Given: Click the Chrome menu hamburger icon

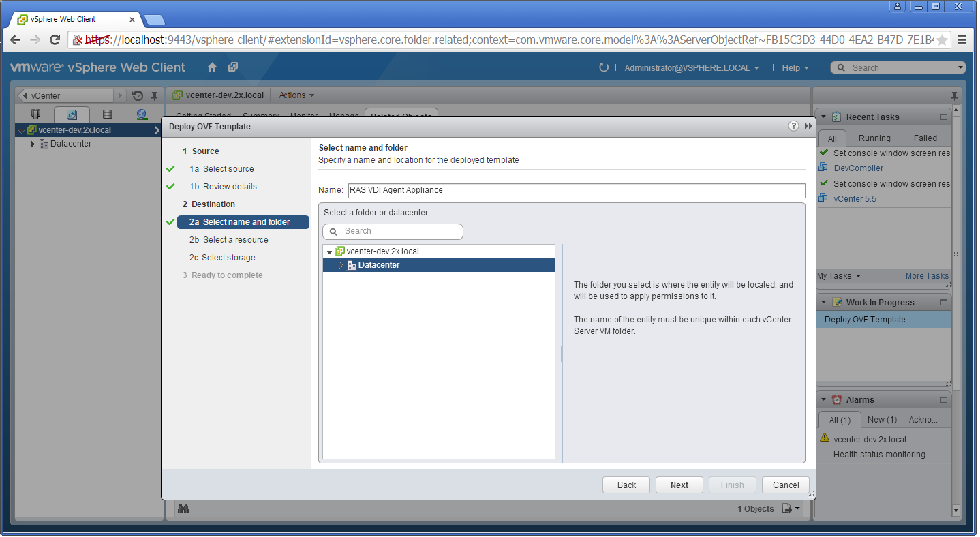Looking at the screenshot, I should (x=962, y=40).
